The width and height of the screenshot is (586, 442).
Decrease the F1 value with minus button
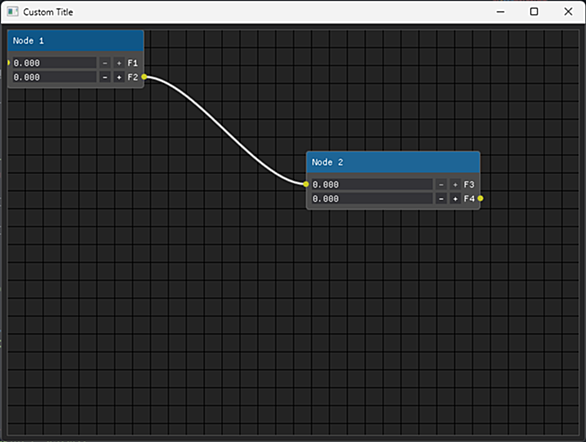105,63
